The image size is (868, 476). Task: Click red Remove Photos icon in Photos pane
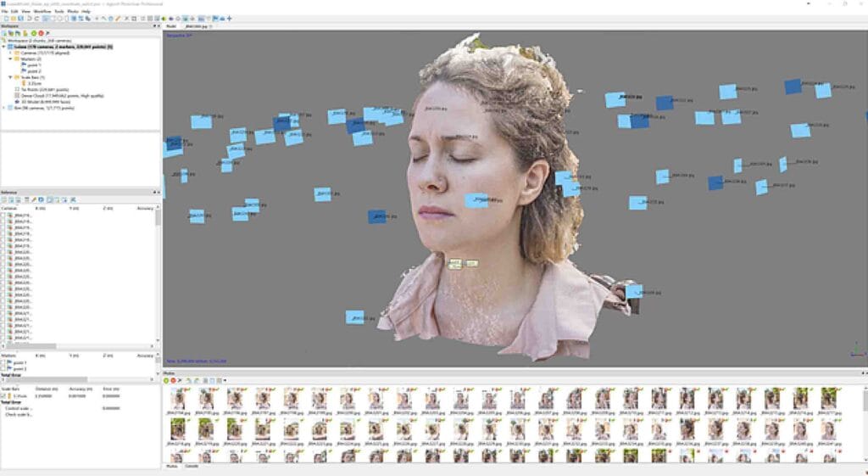coord(173,381)
